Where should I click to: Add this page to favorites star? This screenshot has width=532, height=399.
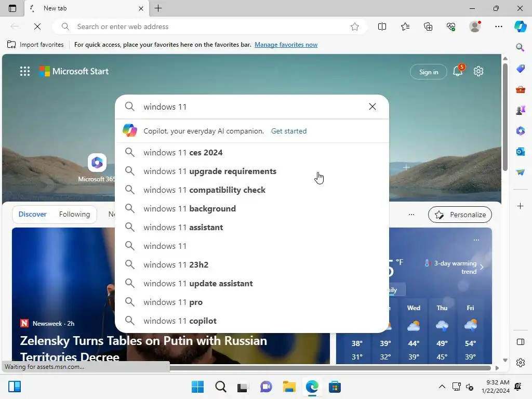pyautogui.click(x=354, y=26)
